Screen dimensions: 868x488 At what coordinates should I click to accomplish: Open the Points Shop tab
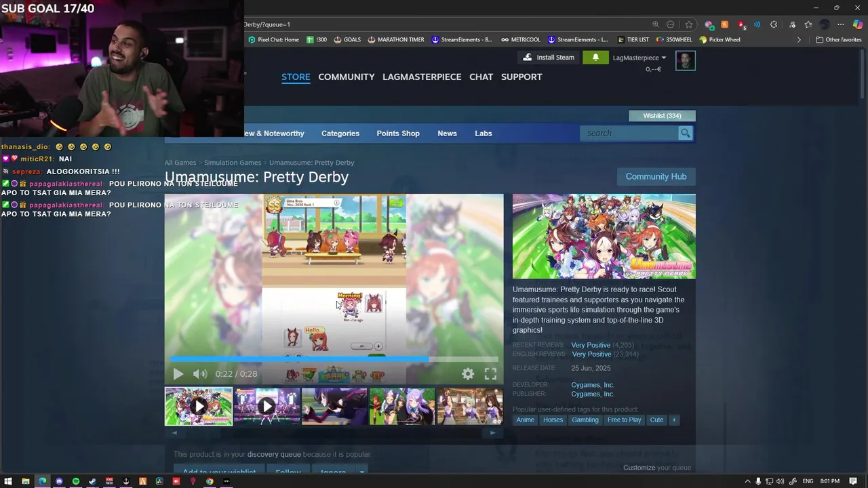pyautogui.click(x=398, y=134)
